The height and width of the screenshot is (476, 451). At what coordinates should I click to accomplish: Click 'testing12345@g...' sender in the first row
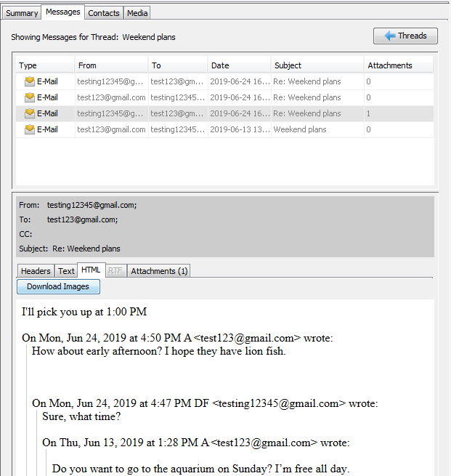[110, 81]
